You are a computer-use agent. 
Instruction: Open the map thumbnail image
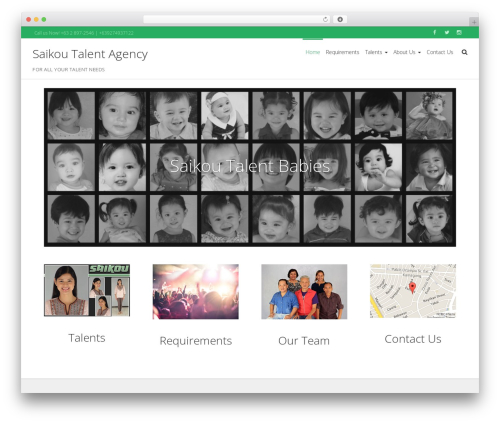pos(413,291)
